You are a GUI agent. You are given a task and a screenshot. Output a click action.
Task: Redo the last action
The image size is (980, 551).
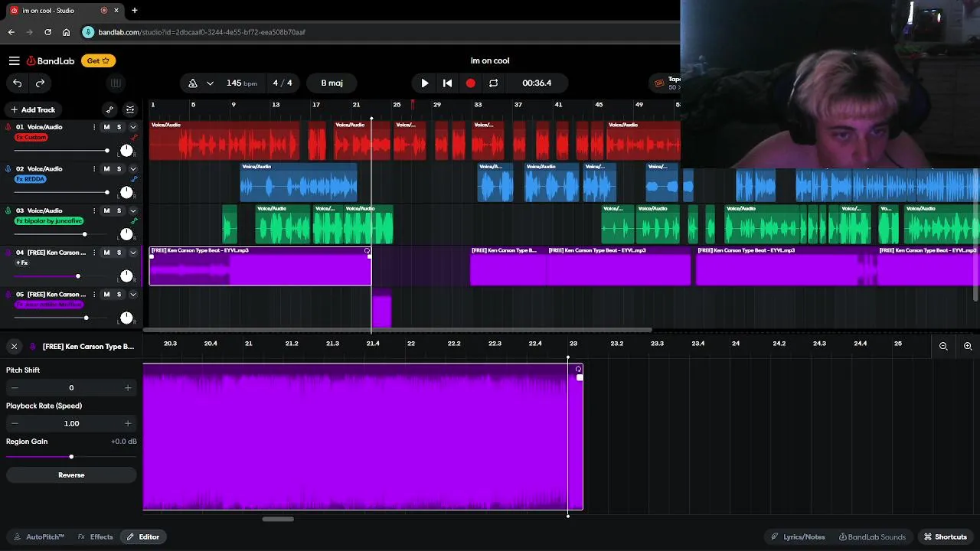click(40, 83)
